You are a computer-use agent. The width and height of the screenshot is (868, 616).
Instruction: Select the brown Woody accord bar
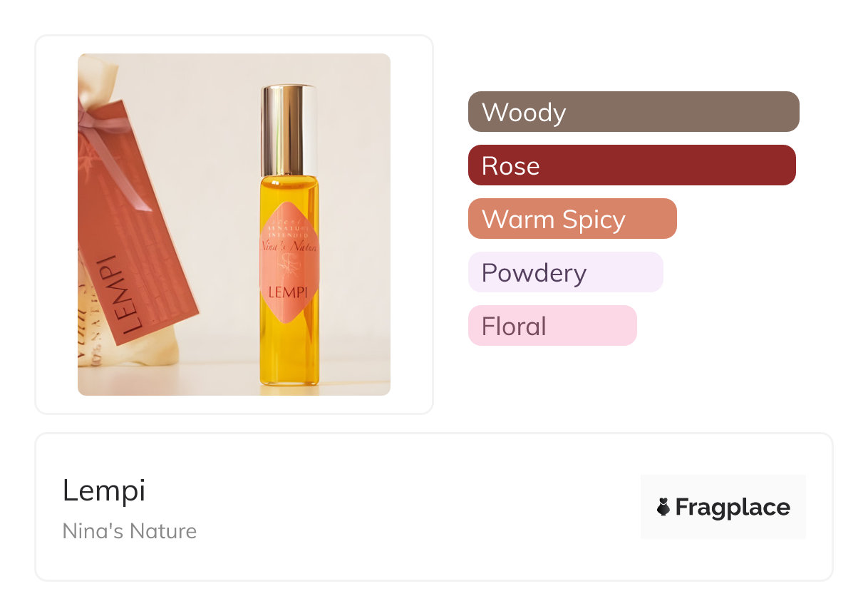tap(633, 112)
